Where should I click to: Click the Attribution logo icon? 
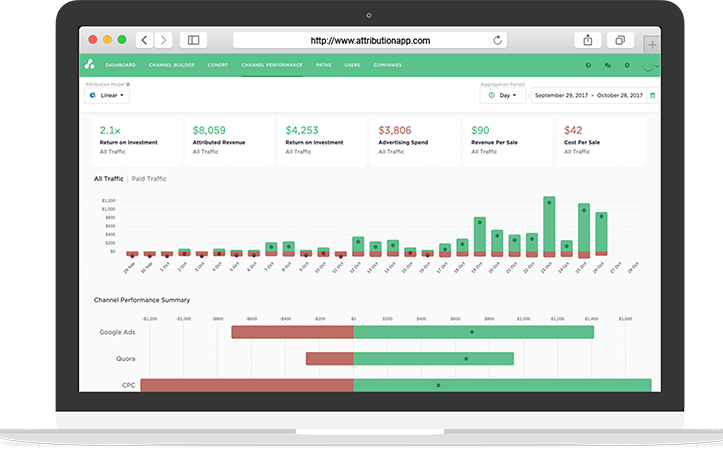coord(90,65)
